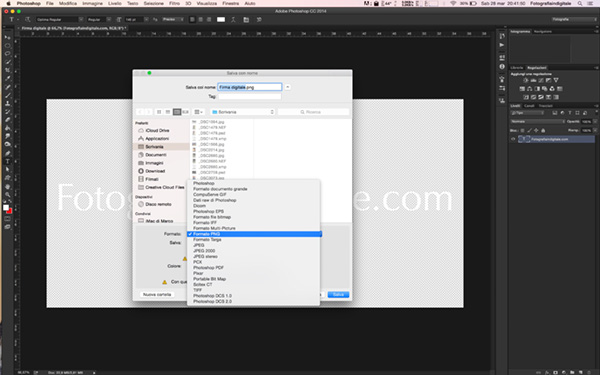Select the Dodge tool
This screenshot has height=375, width=600.
(x=8, y=144)
